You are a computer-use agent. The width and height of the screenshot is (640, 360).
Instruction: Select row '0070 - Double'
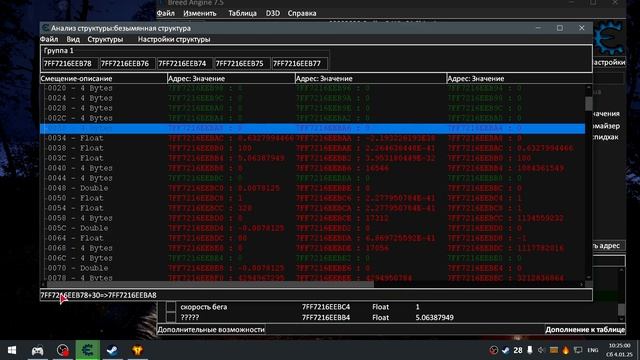pos(312,268)
